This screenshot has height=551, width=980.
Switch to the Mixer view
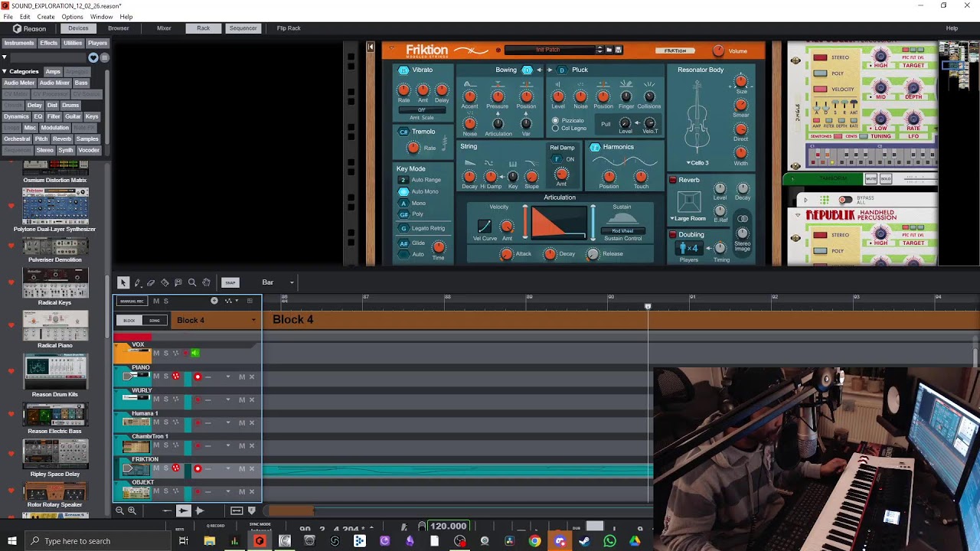164,28
